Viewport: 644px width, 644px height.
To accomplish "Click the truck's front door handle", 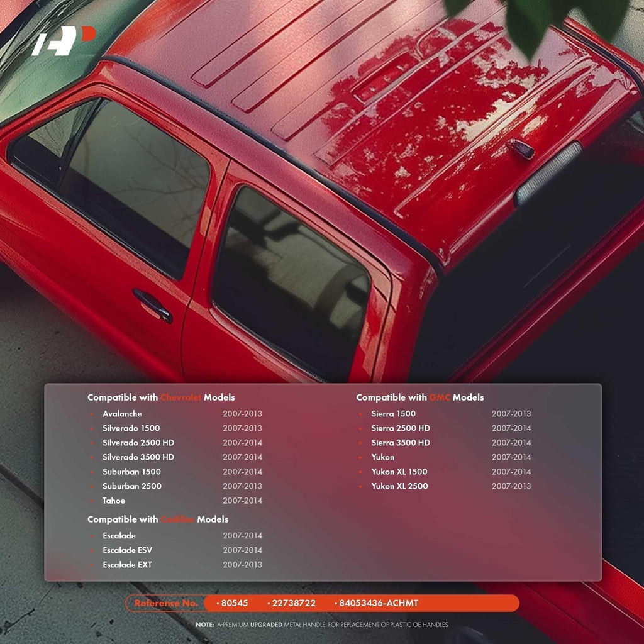I will [x=152, y=306].
